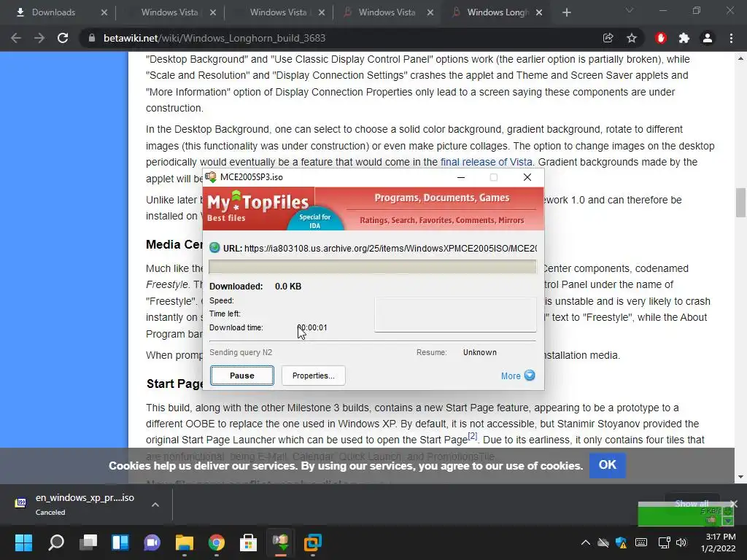Open the 'final release of Vista' link
This screenshot has height=560, width=747.
click(486, 162)
